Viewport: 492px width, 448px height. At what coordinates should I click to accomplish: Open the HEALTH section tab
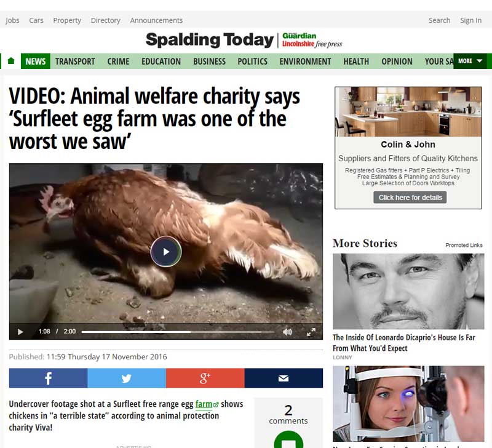(x=356, y=61)
